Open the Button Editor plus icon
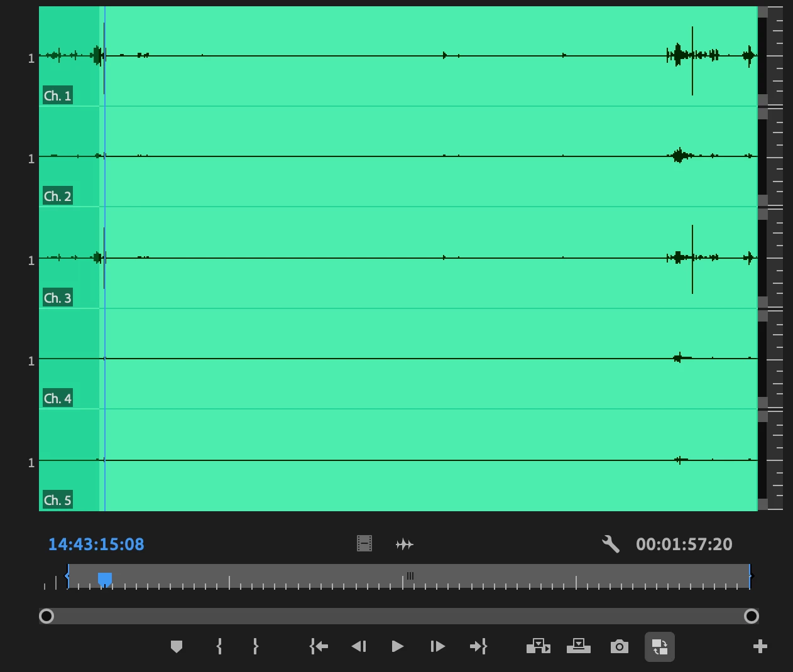This screenshot has width=793, height=672. 760,646
